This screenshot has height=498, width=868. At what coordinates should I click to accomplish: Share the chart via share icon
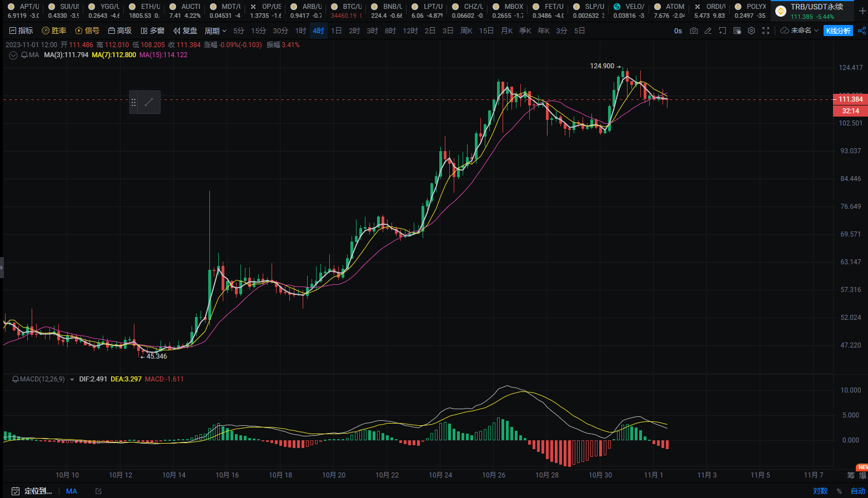tap(862, 31)
